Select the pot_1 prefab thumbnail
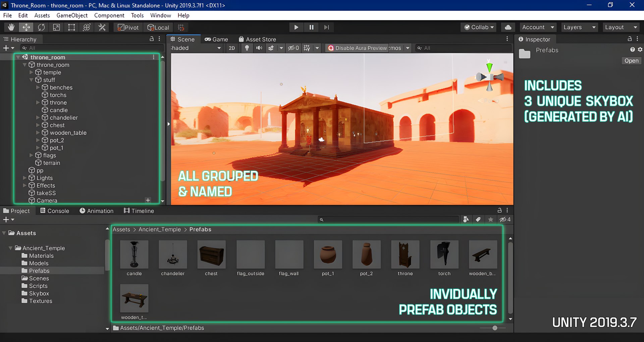The width and height of the screenshot is (644, 342). [328, 254]
